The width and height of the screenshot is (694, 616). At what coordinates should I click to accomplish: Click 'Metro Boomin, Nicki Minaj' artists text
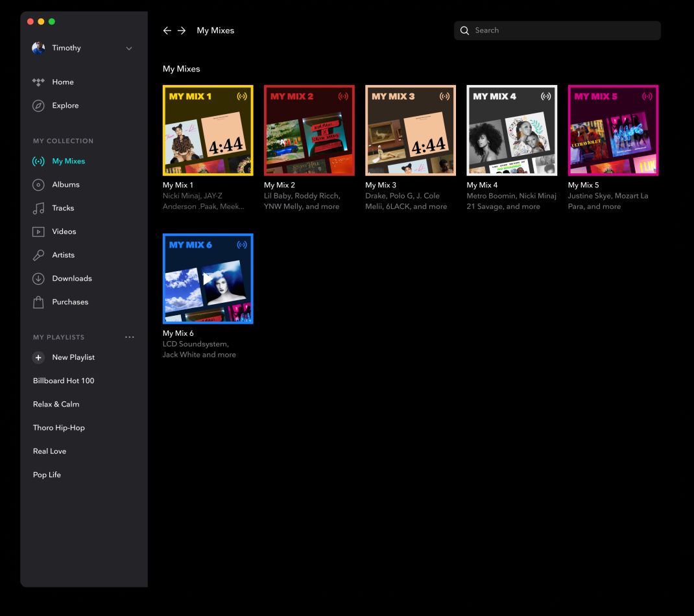point(511,196)
